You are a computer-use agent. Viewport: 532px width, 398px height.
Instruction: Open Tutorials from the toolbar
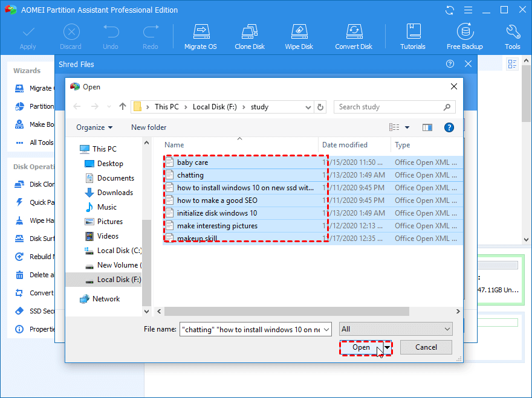pos(412,37)
